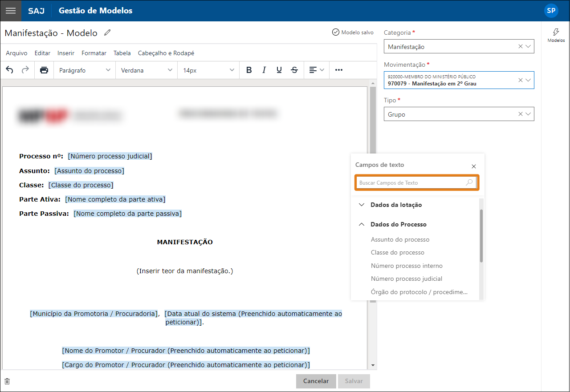
Task: Open the Verdana font dropdown
Action: pyautogui.click(x=147, y=70)
